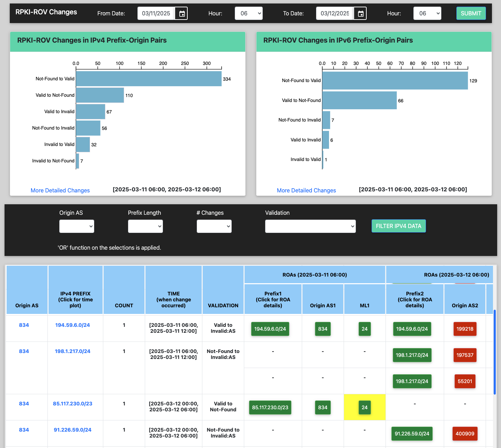Screen dimensions: 501x448
Task: Click the red 199218 Origin AS2 badge
Action: (465, 329)
